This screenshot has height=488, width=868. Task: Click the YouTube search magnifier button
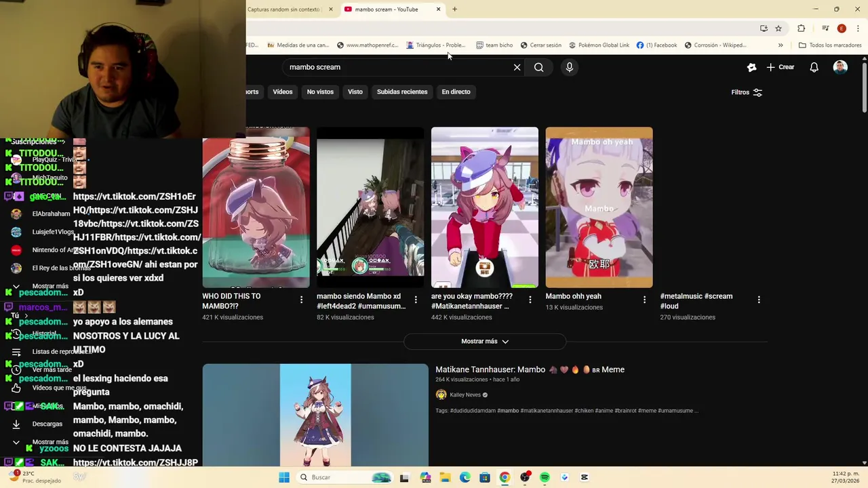(x=538, y=67)
